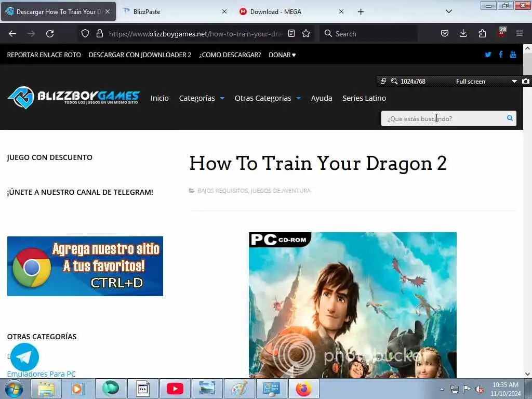This screenshot has height=399, width=532.
Task: Open the Full screen dropdown arrow
Action: [x=514, y=82]
